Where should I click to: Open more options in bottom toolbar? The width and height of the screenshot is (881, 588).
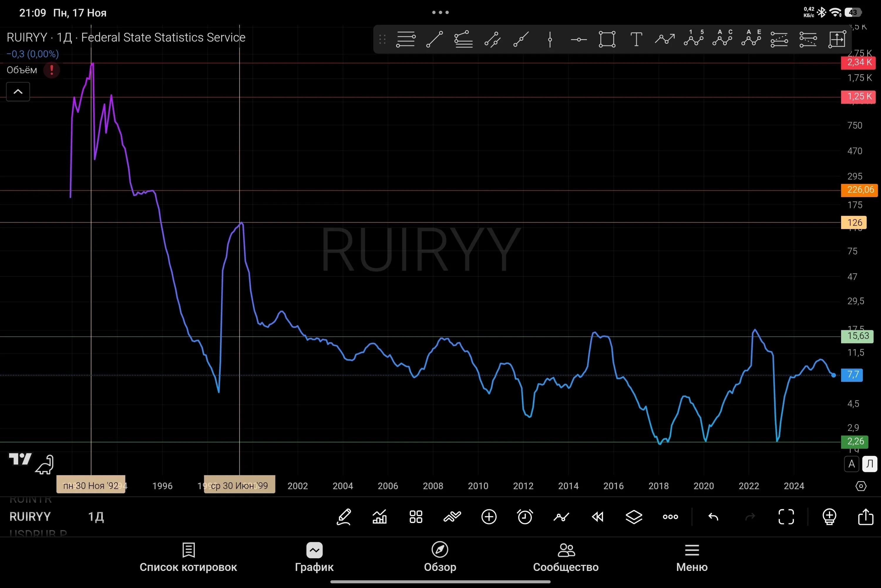pos(670,517)
